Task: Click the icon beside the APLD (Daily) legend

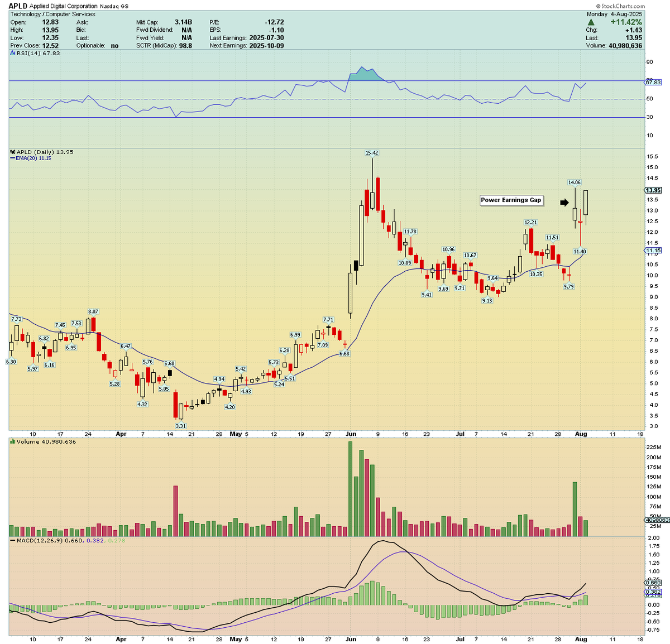Action: (12, 152)
